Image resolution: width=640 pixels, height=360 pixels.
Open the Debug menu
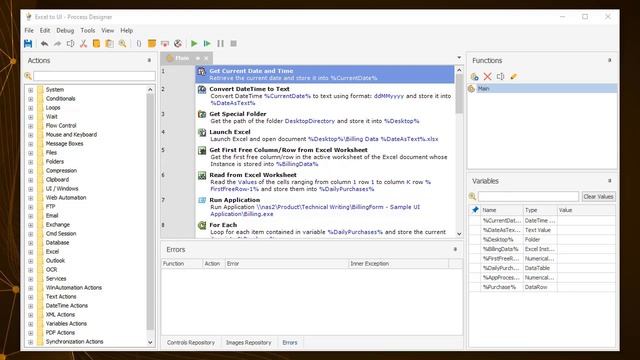pos(65,31)
